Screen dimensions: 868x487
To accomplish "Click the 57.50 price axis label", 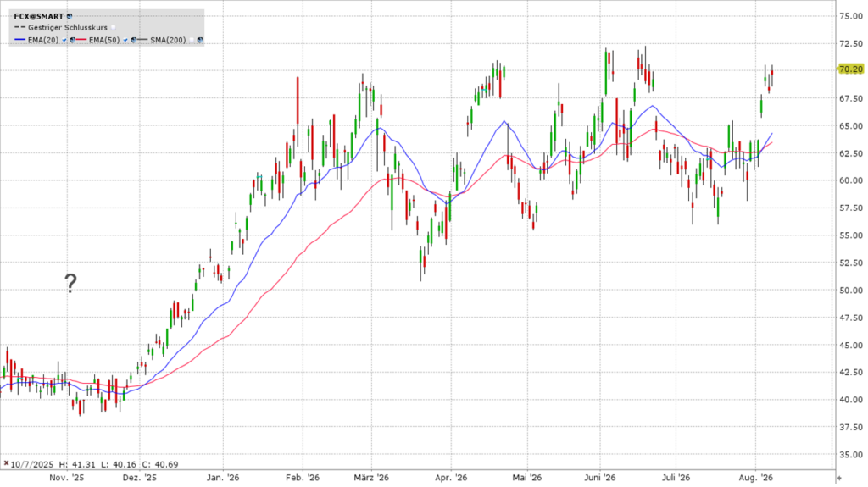I will (851, 208).
